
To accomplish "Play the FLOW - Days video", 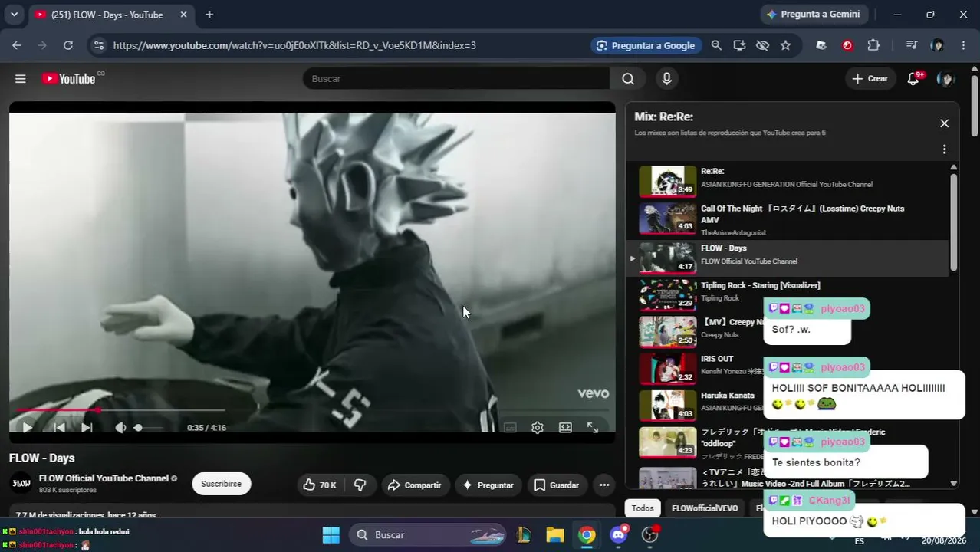I will 27,428.
